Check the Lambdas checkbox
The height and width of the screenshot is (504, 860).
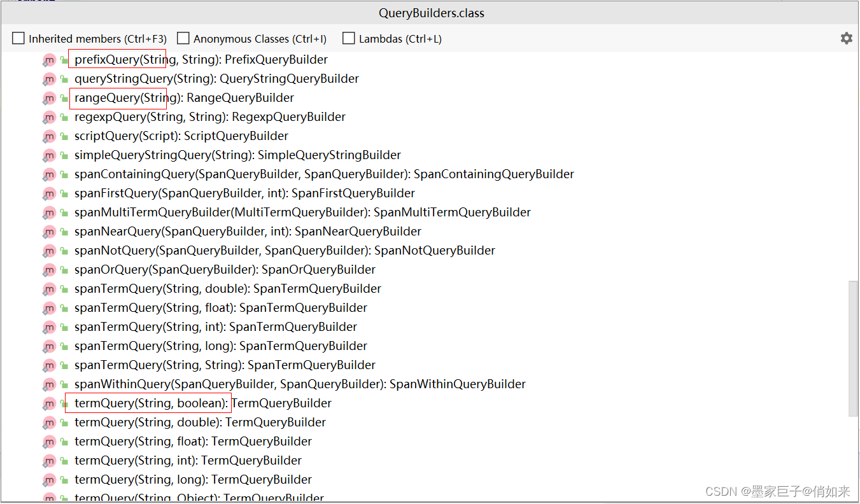coord(349,39)
